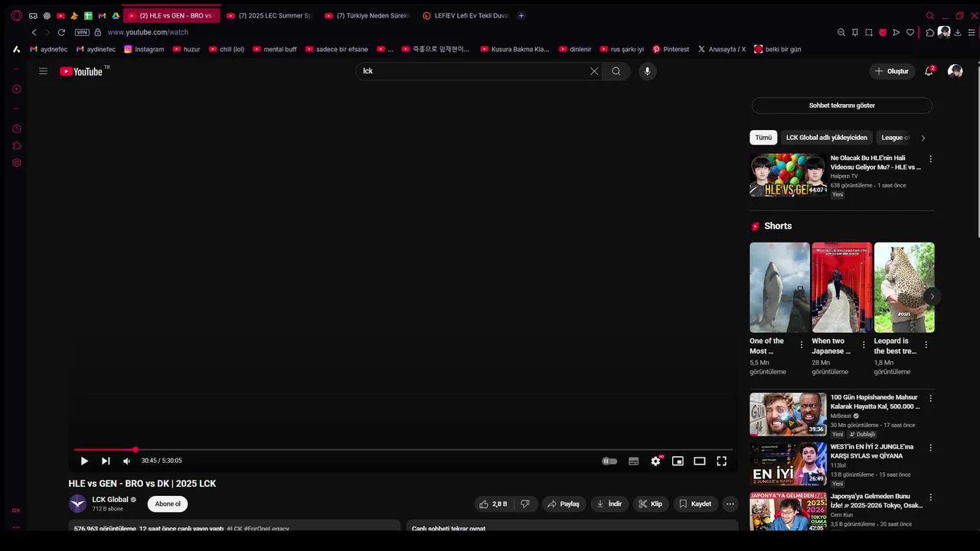Viewport: 980px width, 551px height.
Task: Start voice search with microphone
Action: (647, 71)
